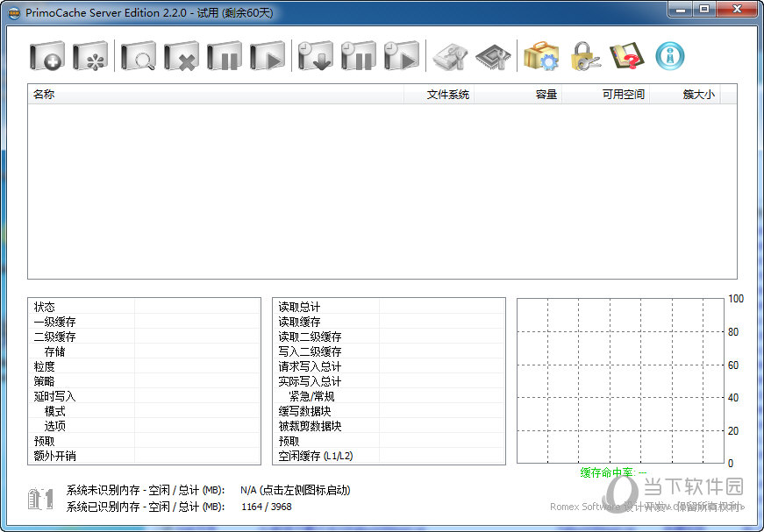Click the pause deferred write icon
This screenshot has width=764, height=532.
pyautogui.click(x=358, y=56)
